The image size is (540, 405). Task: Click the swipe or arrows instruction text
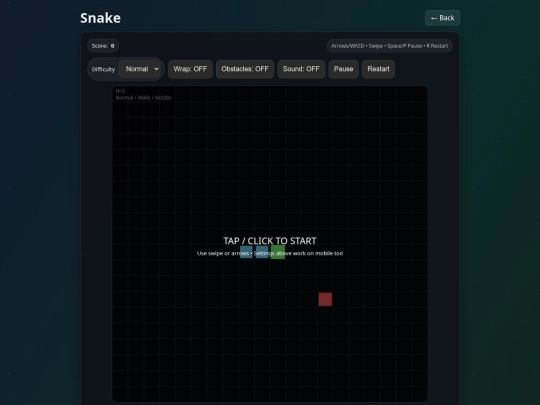click(x=270, y=253)
